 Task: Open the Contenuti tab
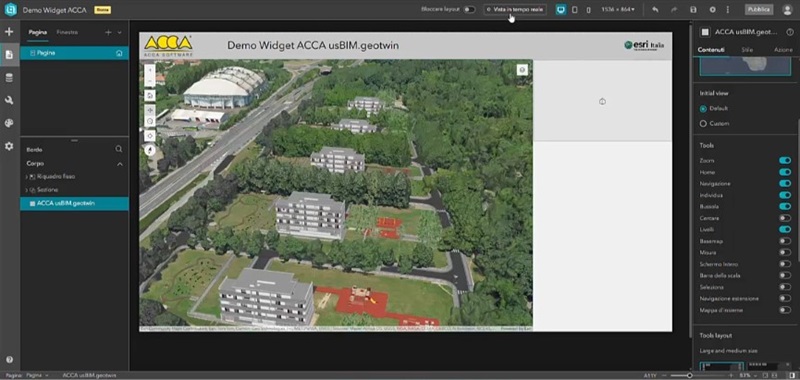(711, 50)
